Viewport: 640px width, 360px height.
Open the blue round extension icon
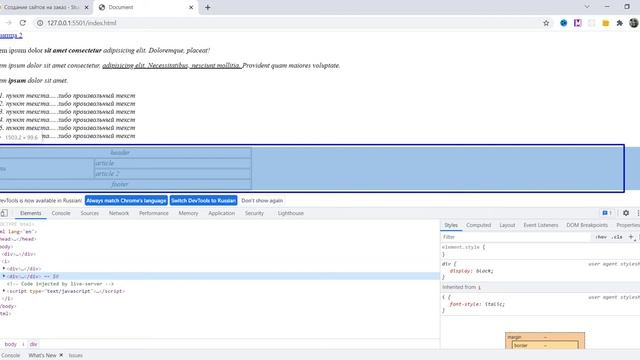[564, 23]
